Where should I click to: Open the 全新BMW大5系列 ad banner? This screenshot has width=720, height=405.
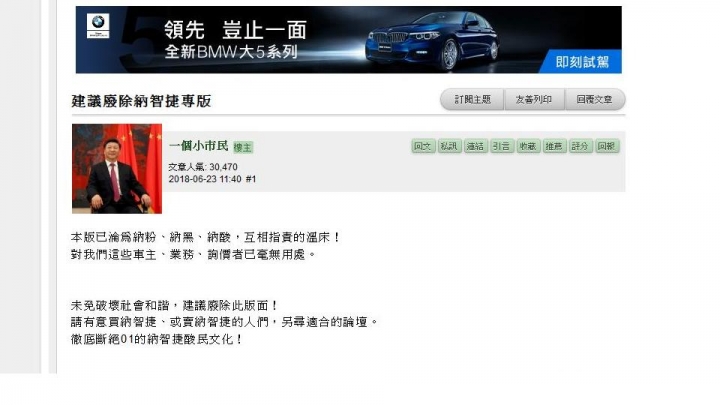(x=349, y=39)
